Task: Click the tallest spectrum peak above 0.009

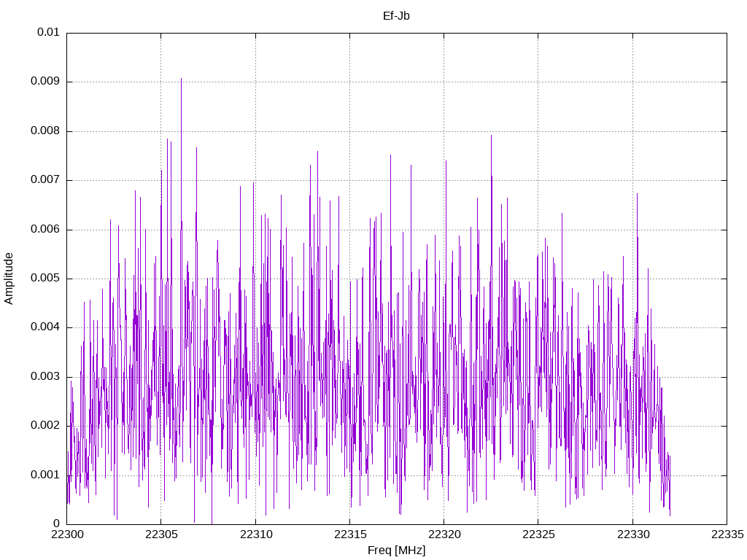Action: point(181,79)
